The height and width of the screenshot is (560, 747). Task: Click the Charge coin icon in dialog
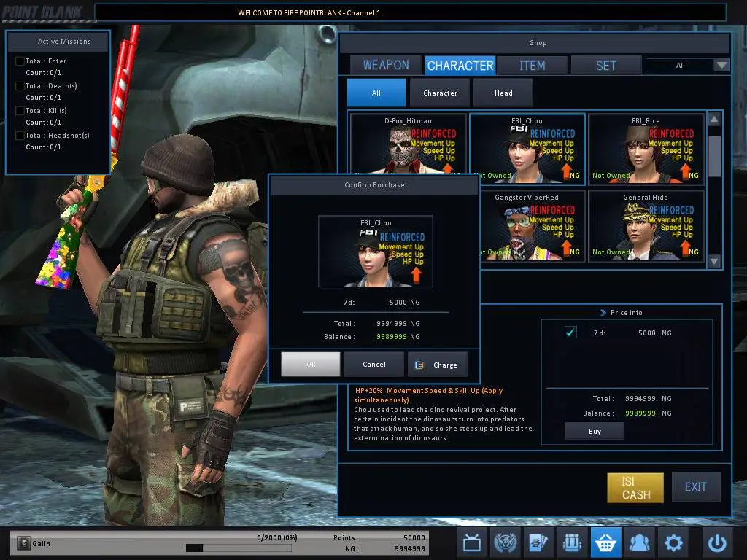point(419,365)
